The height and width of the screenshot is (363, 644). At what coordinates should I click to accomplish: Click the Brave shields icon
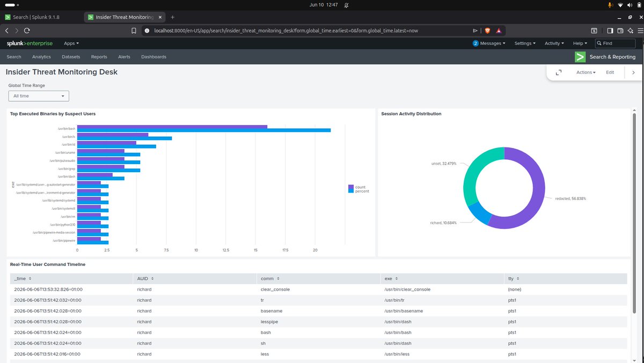tap(487, 31)
